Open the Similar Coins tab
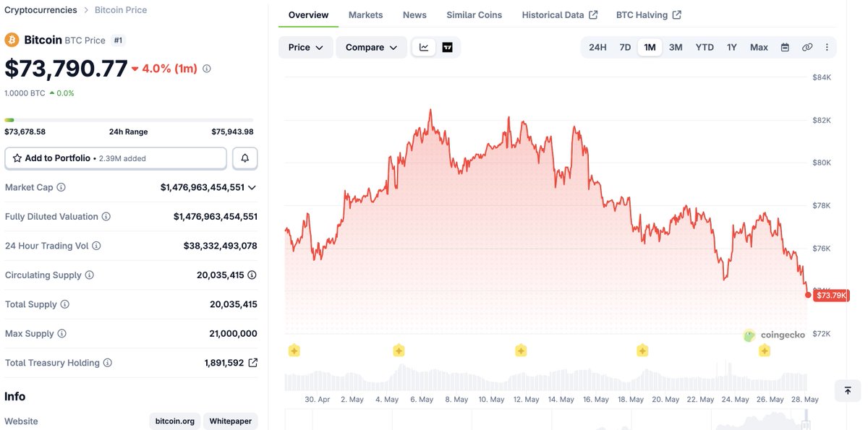This screenshot has height=430, width=868. coord(474,14)
